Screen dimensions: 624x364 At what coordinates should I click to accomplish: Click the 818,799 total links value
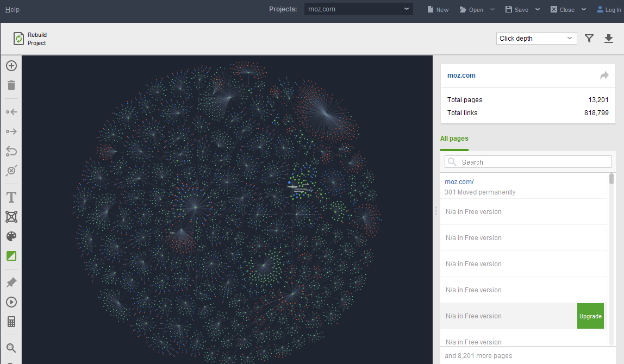pos(596,113)
